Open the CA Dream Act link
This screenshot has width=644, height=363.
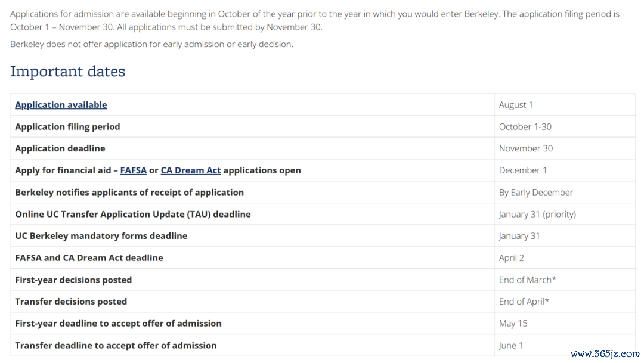(191, 170)
